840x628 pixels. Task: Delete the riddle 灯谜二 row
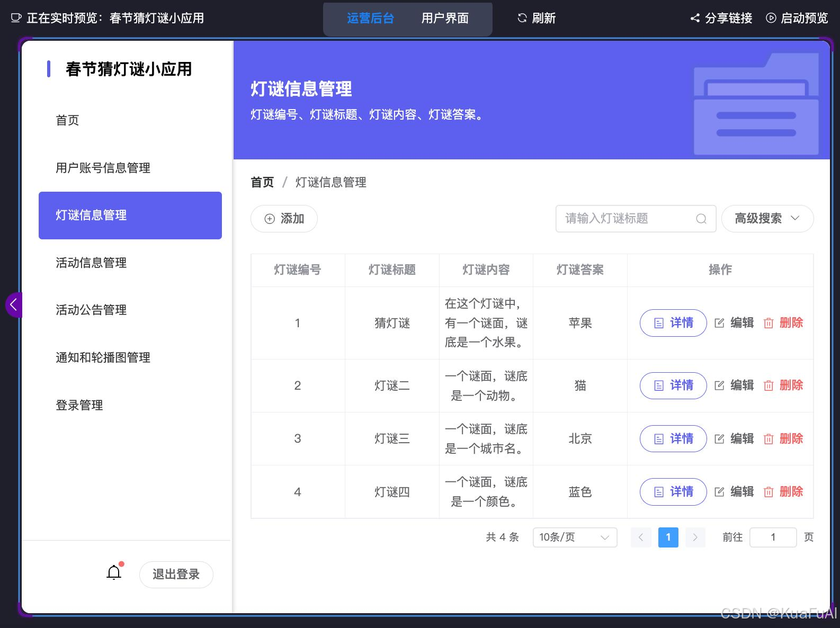click(783, 385)
